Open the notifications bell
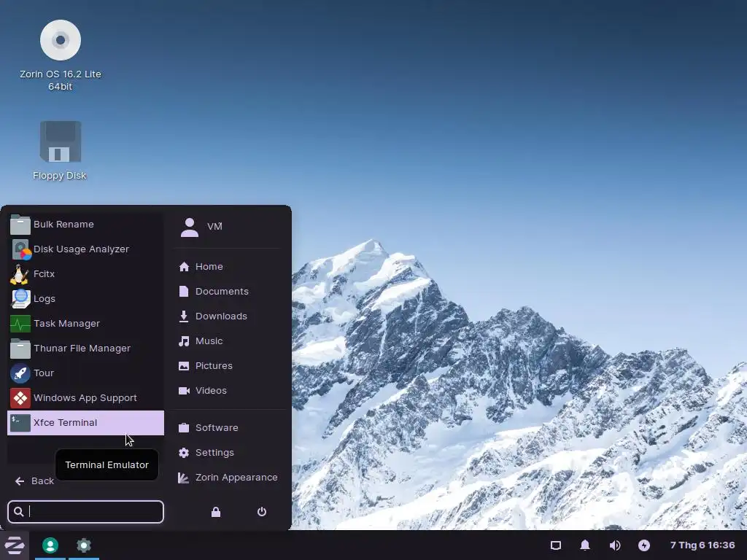 point(585,545)
